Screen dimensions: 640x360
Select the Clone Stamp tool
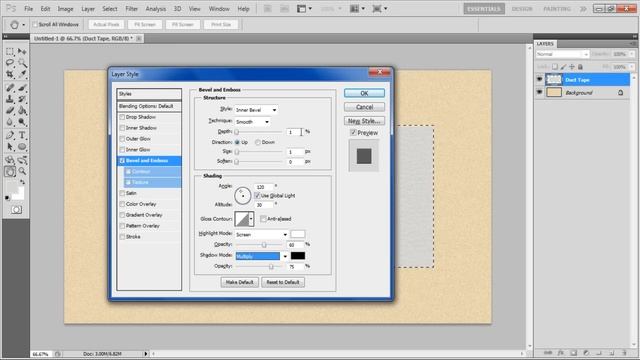coord(10,99)
